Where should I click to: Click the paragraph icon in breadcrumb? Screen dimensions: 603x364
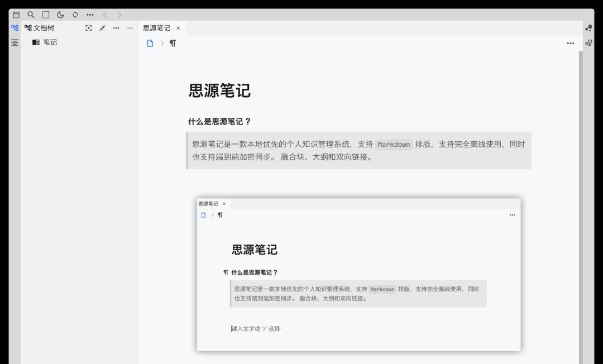point(173,44)
